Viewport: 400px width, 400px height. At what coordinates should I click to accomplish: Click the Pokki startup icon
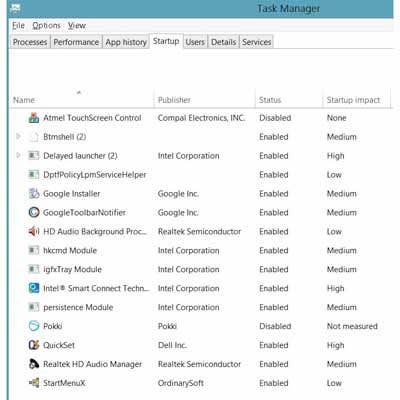click(x=34, y=326)
